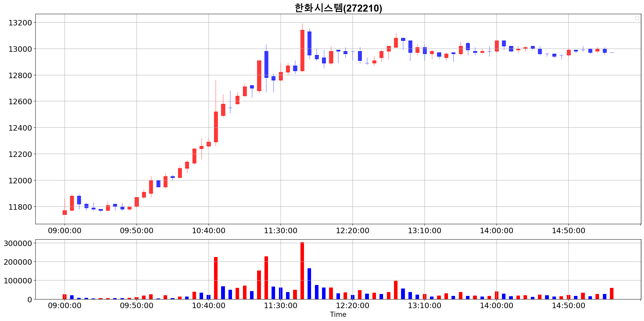This screenshot has width=644, height=321.
Task: Click the tallest red volume bar above 300000
Action: click(302, 271)
